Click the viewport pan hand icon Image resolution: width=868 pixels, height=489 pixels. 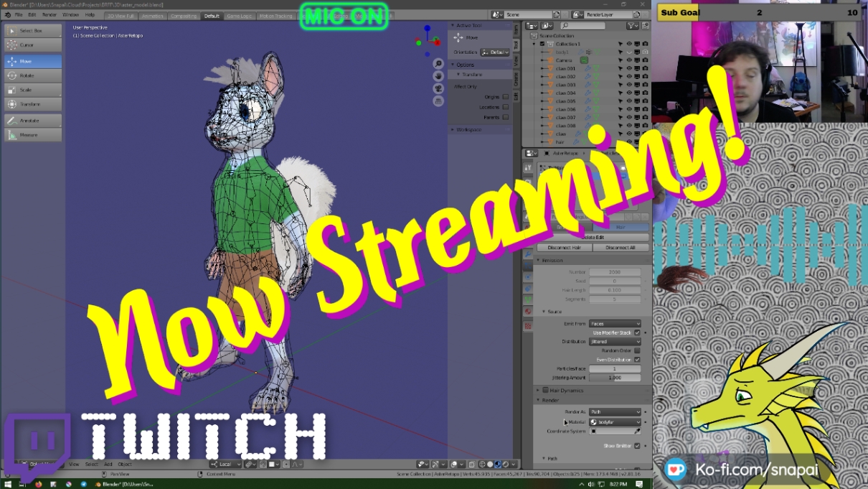(x=438, y=76)
